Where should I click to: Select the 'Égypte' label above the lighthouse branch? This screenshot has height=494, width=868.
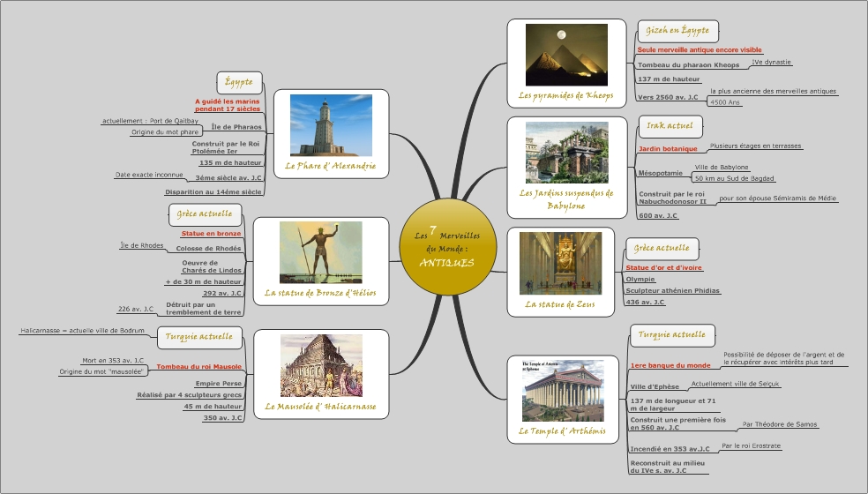click(x=239, y=82)
